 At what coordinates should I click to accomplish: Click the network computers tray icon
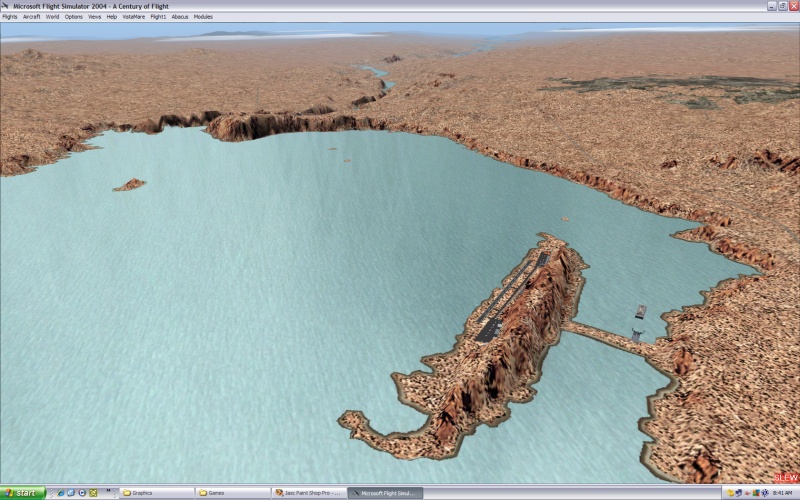tap(739, 493)
